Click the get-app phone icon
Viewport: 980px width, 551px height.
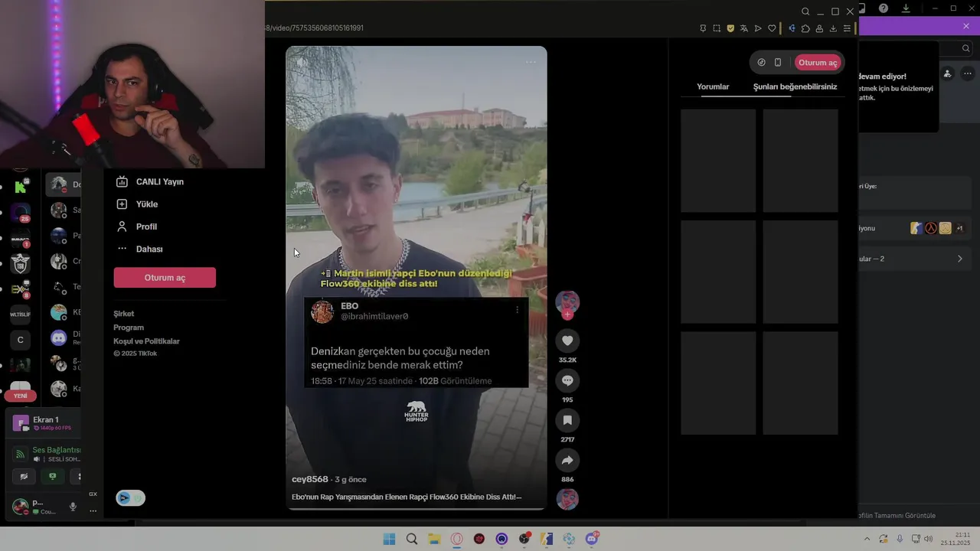click(x=778, y=63)
